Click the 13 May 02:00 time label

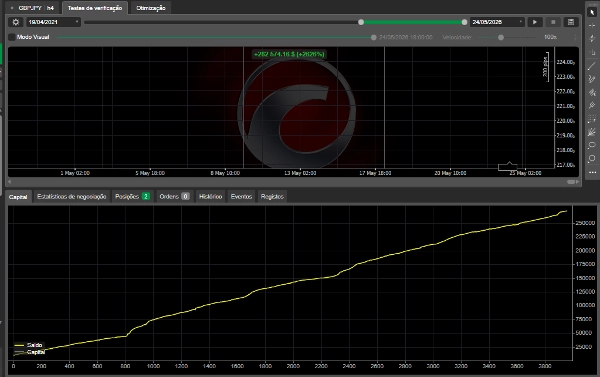300,173
